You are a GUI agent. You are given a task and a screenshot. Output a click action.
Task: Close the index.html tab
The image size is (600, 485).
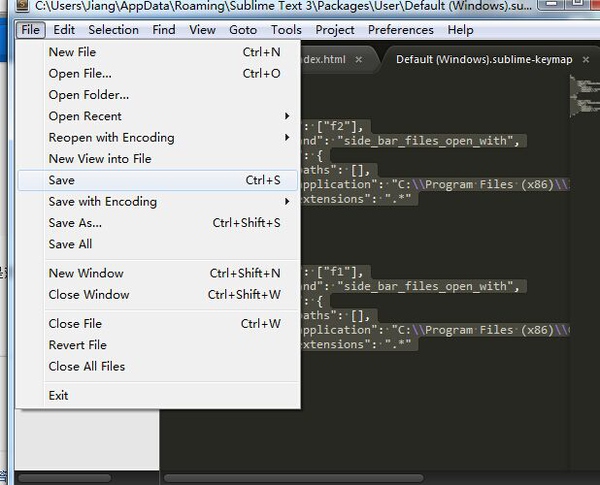coord(359,60)
